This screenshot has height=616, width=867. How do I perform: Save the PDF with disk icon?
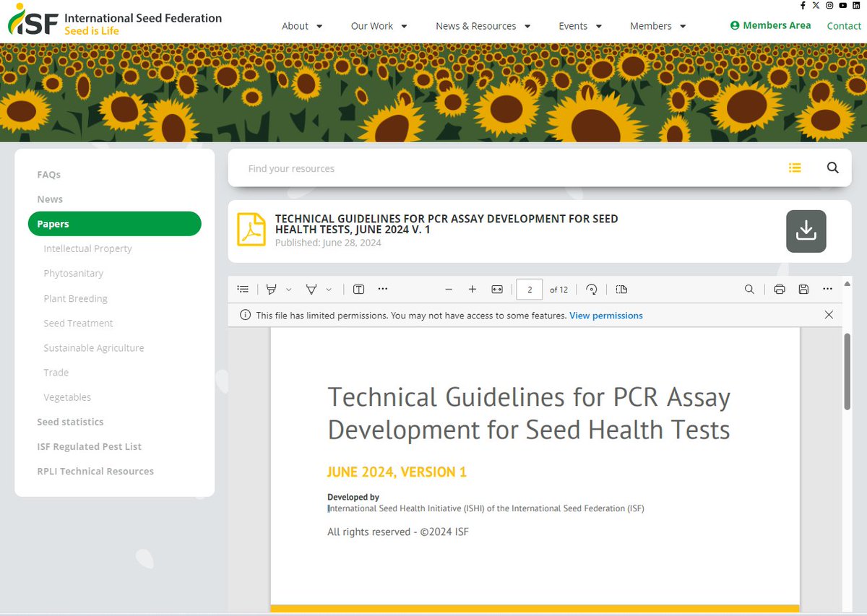[803, 289]
